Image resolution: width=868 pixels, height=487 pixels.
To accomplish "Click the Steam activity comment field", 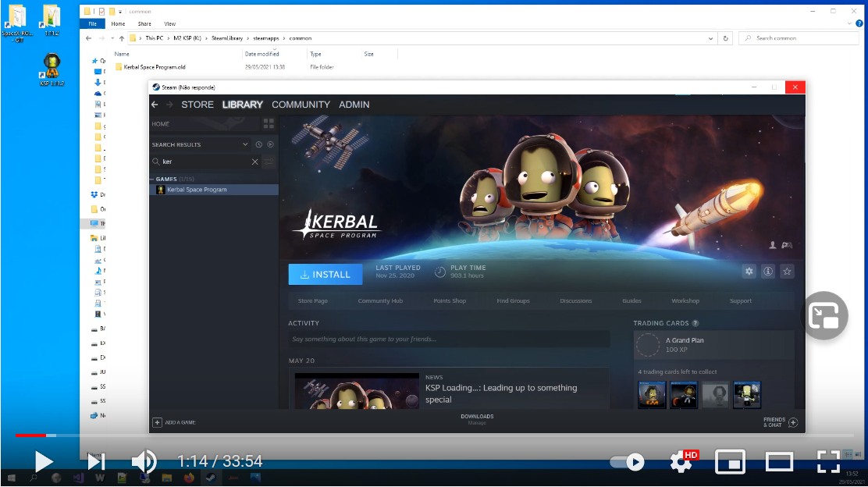I will [x=449, y=339].
